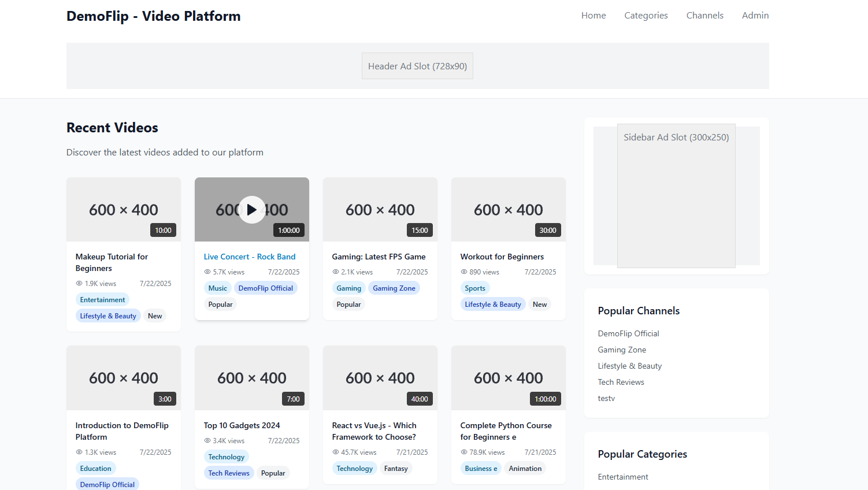Open Lifestyle & Beauty in Popular Channels

[x=630, y=366]
